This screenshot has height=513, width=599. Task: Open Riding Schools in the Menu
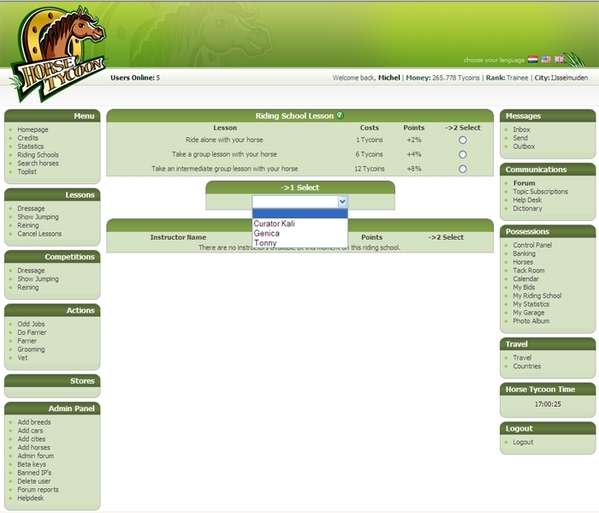[38, 155]
